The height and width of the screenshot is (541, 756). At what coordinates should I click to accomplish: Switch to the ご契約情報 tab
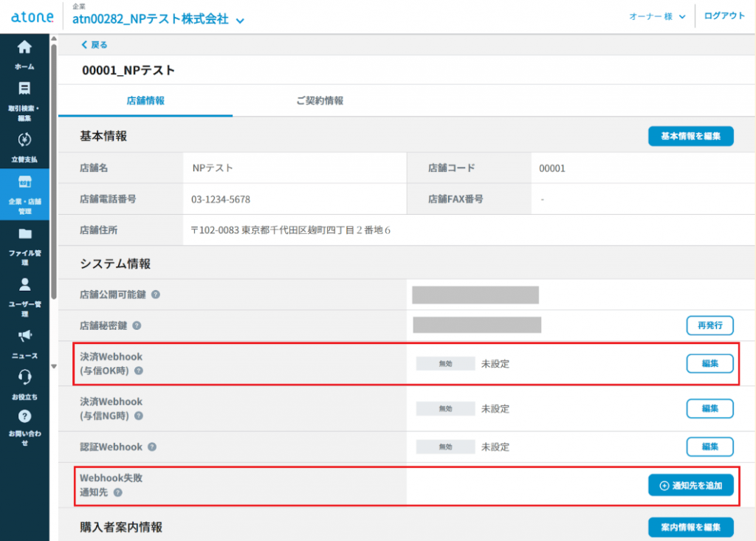[319, 100]
